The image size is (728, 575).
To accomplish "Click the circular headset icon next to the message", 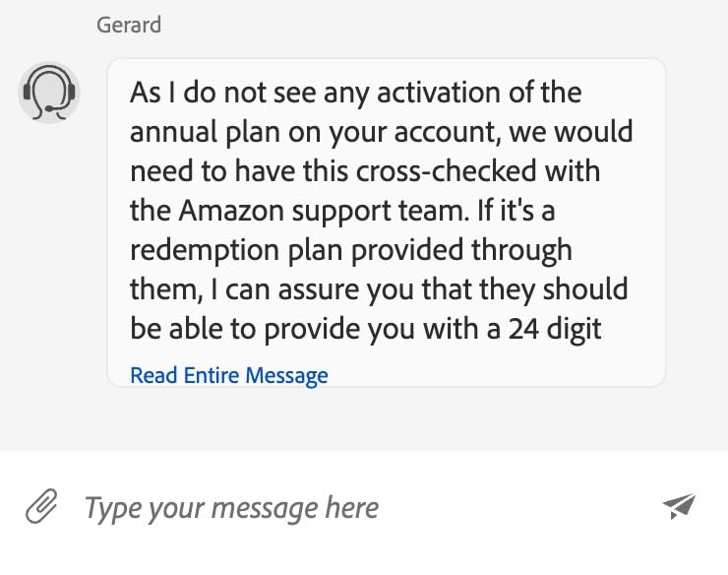I will click(48, 93).
